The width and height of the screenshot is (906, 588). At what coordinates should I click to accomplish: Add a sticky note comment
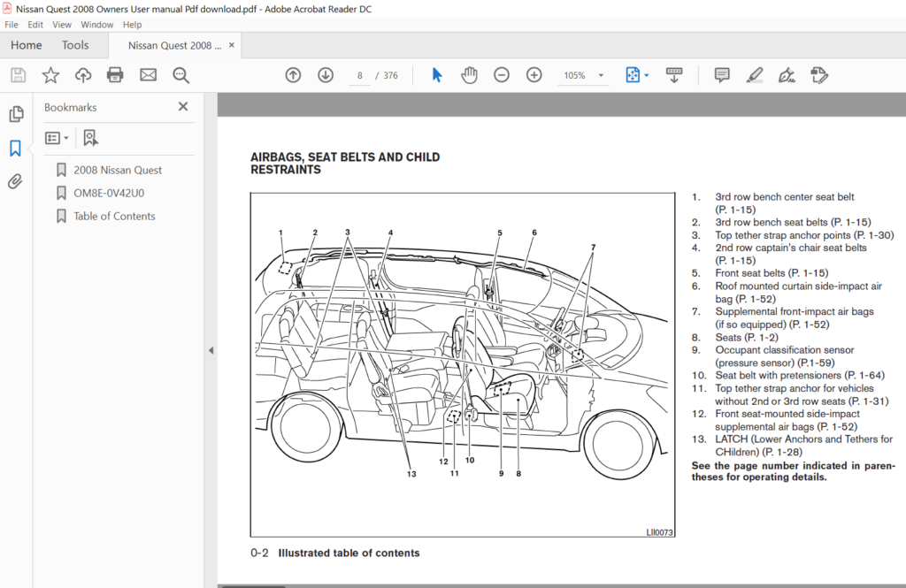point(722,75)
